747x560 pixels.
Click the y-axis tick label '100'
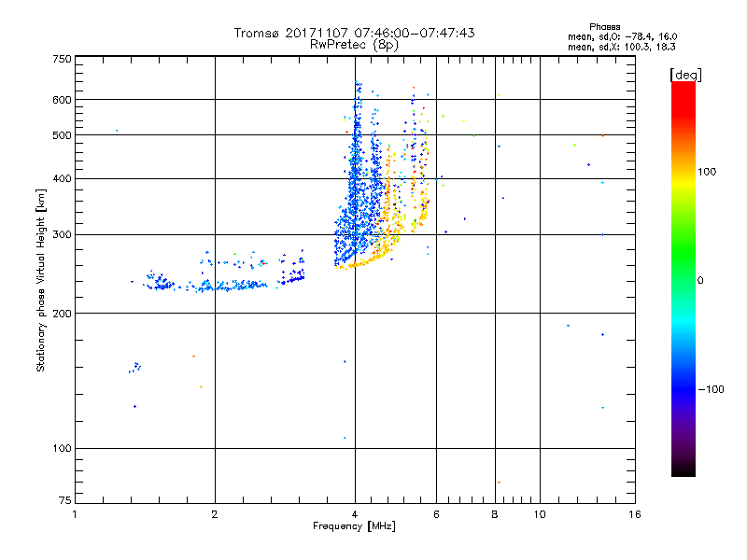[x=63, y=449]
